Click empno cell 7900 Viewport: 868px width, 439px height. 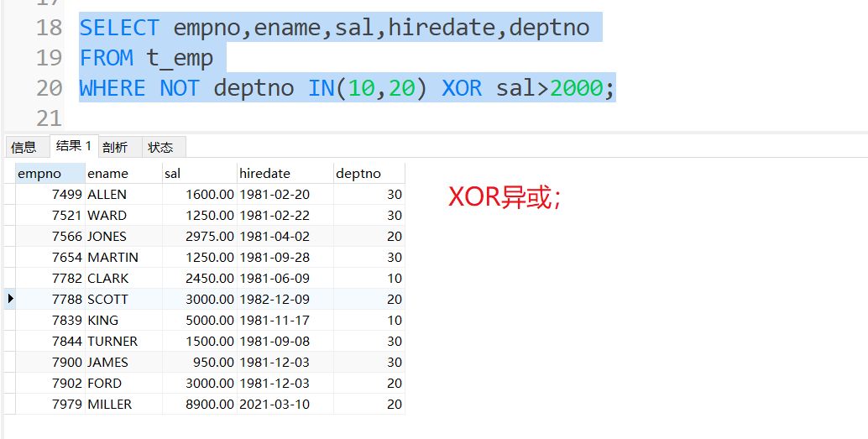[50, 363]
